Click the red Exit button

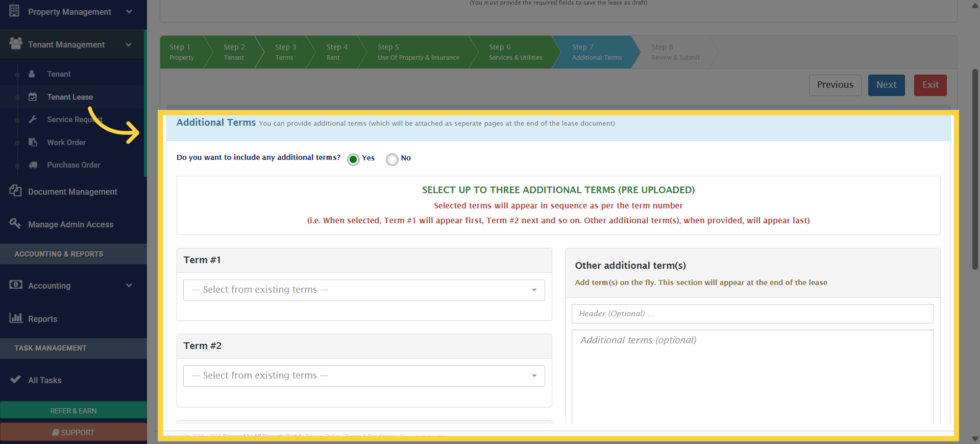pos(930,85)
